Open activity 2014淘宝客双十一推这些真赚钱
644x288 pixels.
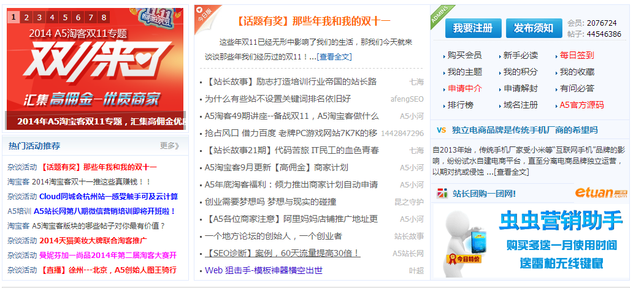pos(91,182)
